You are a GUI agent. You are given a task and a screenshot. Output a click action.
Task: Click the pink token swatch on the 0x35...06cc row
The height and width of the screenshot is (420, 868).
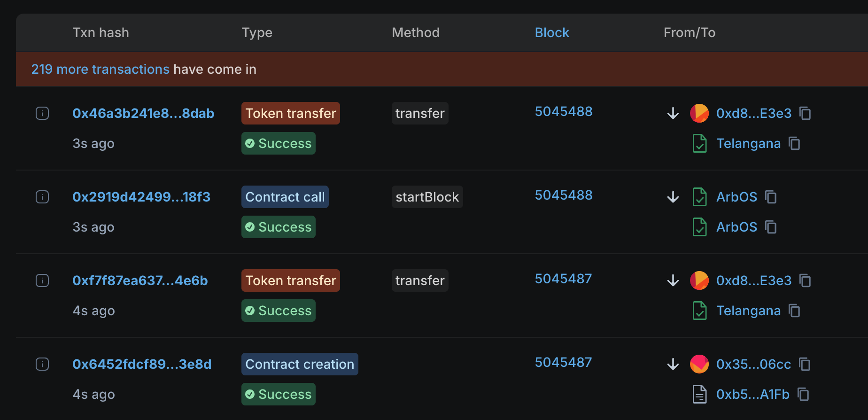699,364
